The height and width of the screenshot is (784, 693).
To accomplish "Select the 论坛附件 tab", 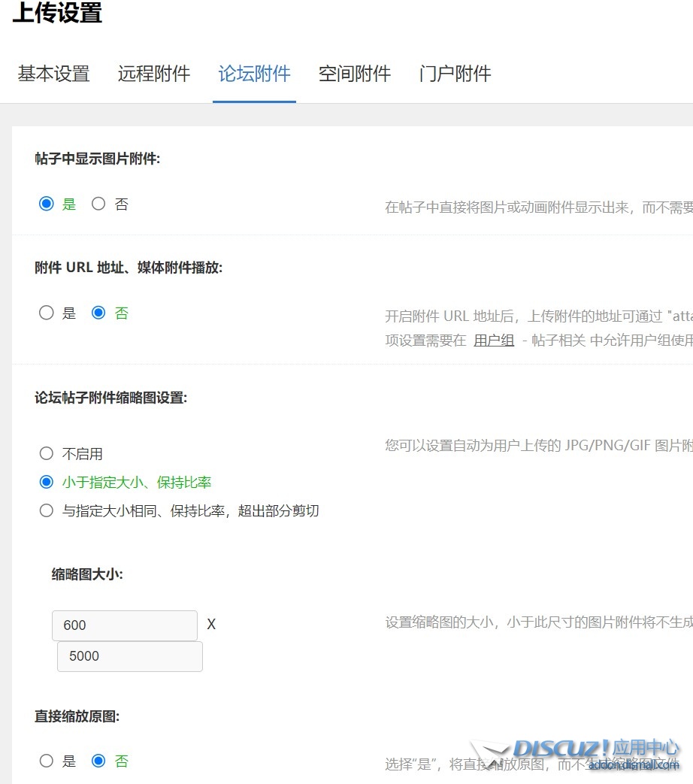I will click(x=254, y=74).
